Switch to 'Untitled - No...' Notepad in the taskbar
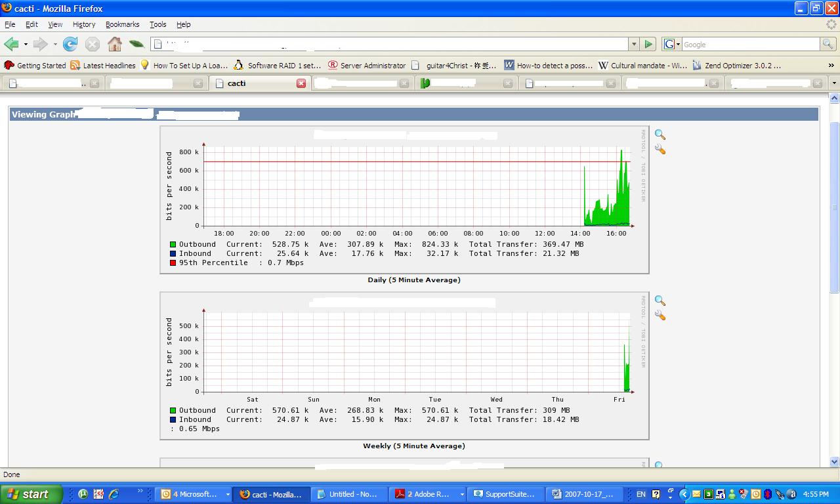This screenshot has height=504, width=840. (350, 494)
